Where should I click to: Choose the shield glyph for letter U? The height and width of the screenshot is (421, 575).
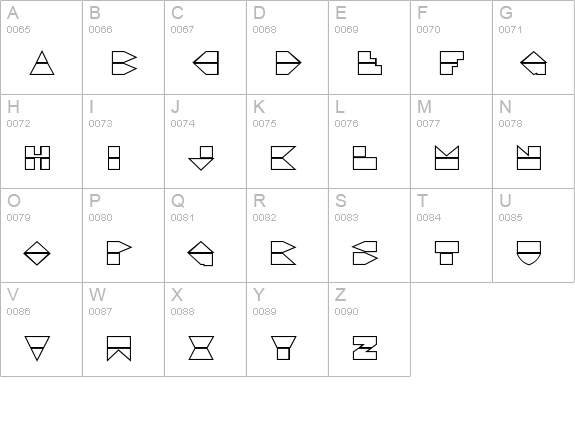coord(529,253)
